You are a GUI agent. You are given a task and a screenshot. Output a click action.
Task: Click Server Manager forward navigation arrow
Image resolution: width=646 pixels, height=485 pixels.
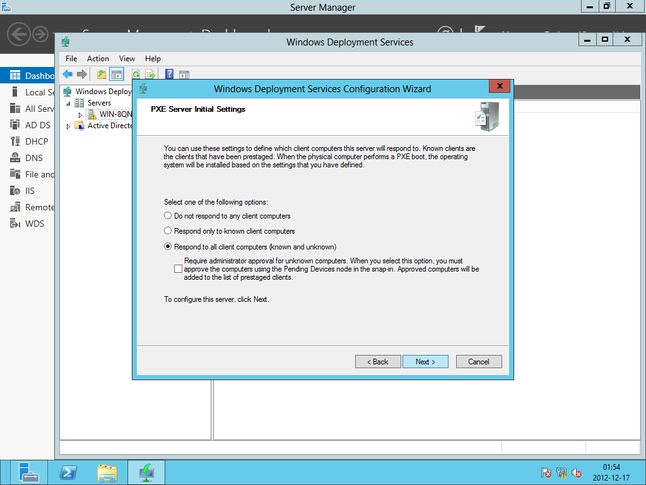pyautogui.click(x=40, y=34)
